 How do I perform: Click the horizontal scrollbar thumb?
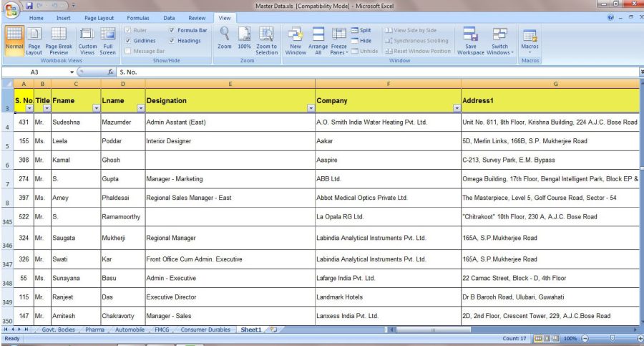point(433,330)
